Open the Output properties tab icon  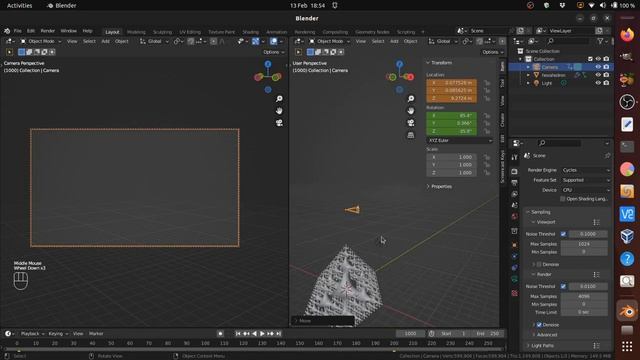(514, 183)
